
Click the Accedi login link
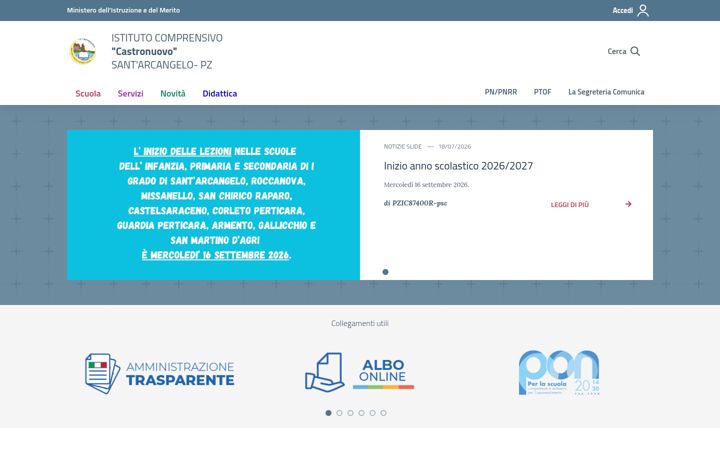(623, 10)
